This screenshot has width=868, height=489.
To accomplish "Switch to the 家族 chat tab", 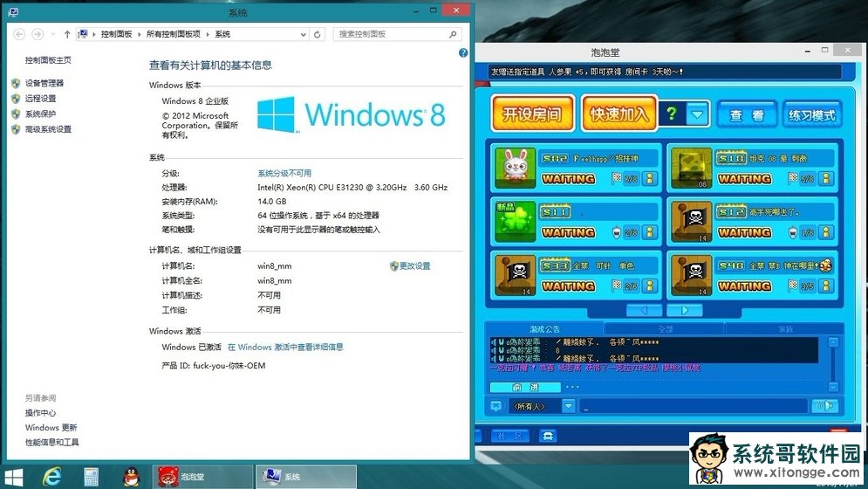I will 785,328.
